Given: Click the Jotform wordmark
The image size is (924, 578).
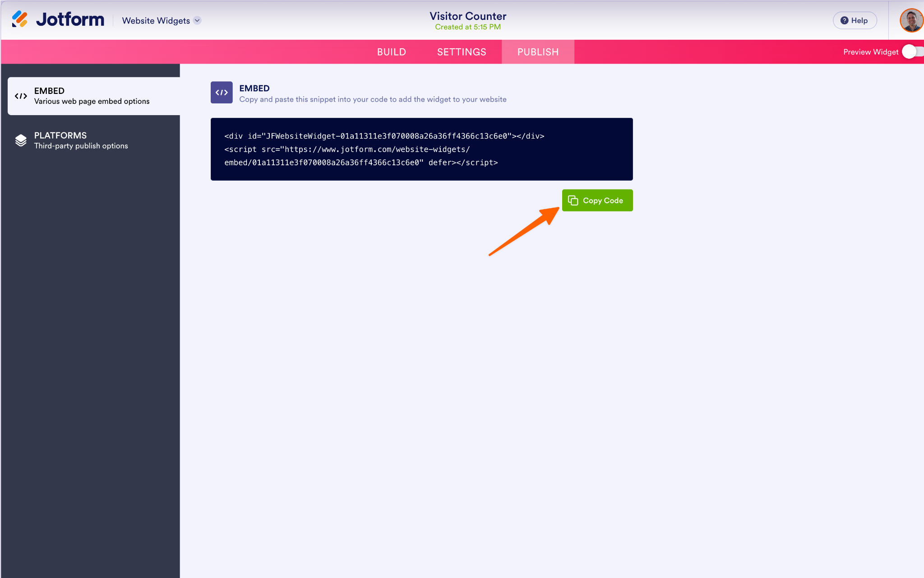Looking at the screenshot, I should tap(70, 19).
